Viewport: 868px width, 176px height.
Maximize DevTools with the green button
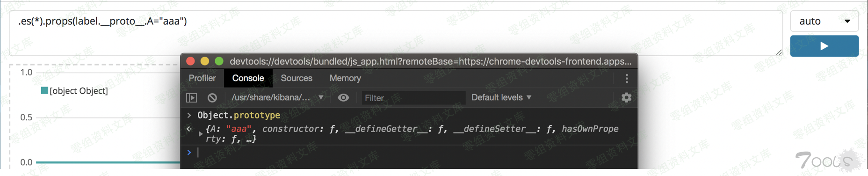[219, 61]
